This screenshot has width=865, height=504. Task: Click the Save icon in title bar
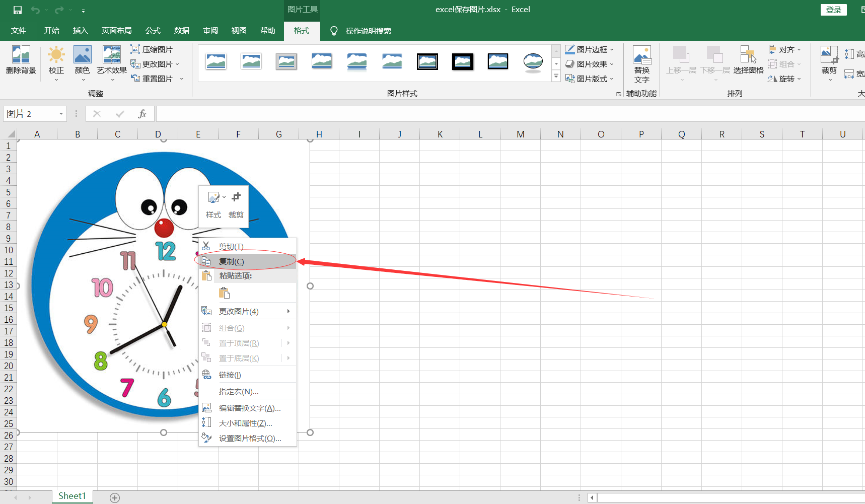[18, 10]
